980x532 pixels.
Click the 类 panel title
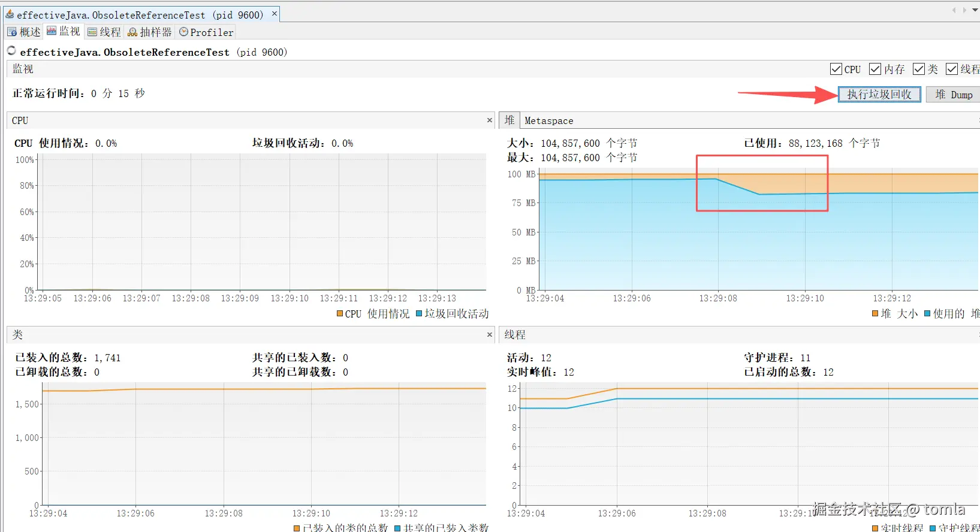(x=17, y=335)
